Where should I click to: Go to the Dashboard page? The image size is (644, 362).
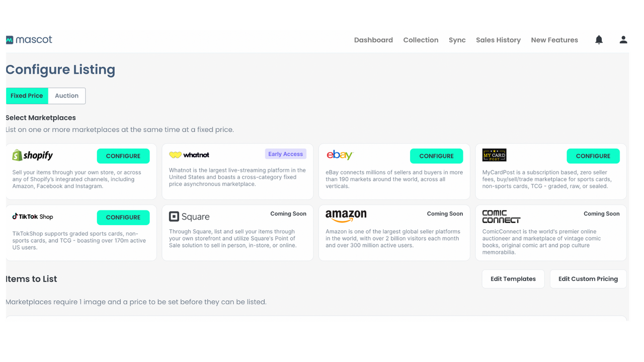click(373, 40)
